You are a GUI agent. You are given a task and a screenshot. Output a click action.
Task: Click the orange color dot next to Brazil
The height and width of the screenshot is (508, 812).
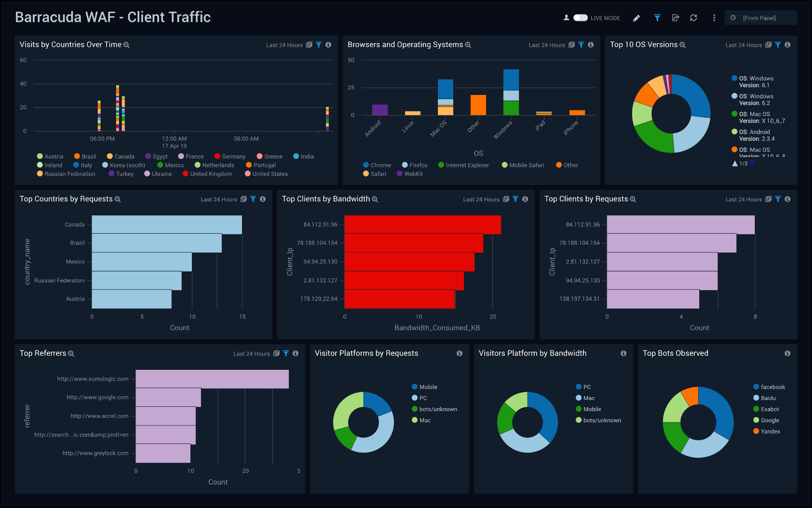pyautogui.click(x=77, y=156)
